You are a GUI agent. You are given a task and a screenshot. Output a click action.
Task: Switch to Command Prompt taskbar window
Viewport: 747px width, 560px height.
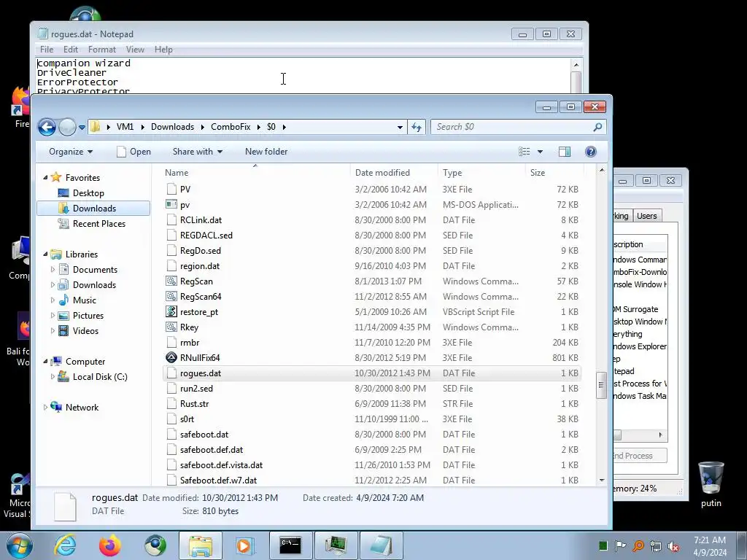(290, 545)
